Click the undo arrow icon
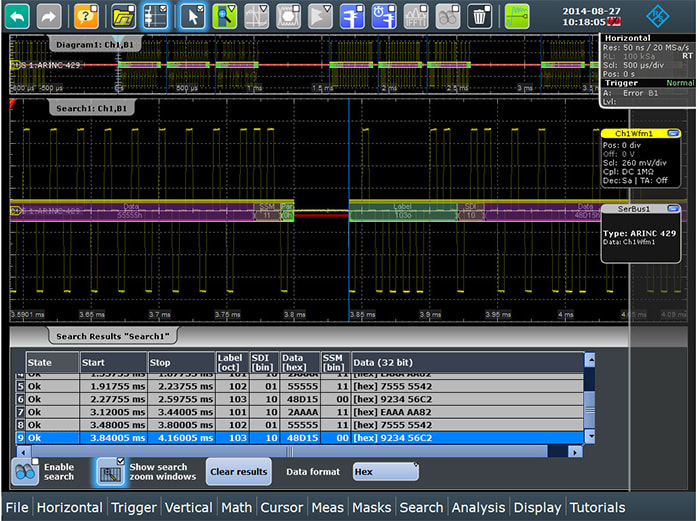Image resolution: width=700 pixels, height=521 pixels. coord(18,15)
